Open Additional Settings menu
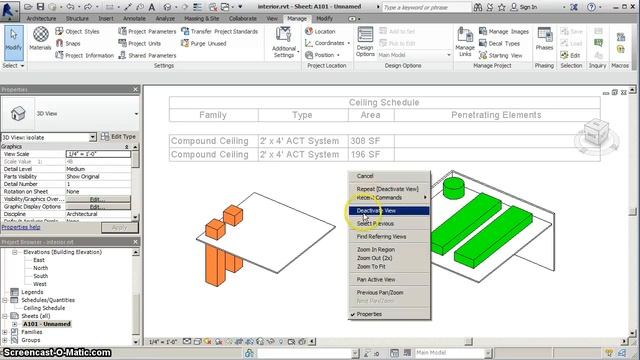Screen dimensions: 640x360 284,42
